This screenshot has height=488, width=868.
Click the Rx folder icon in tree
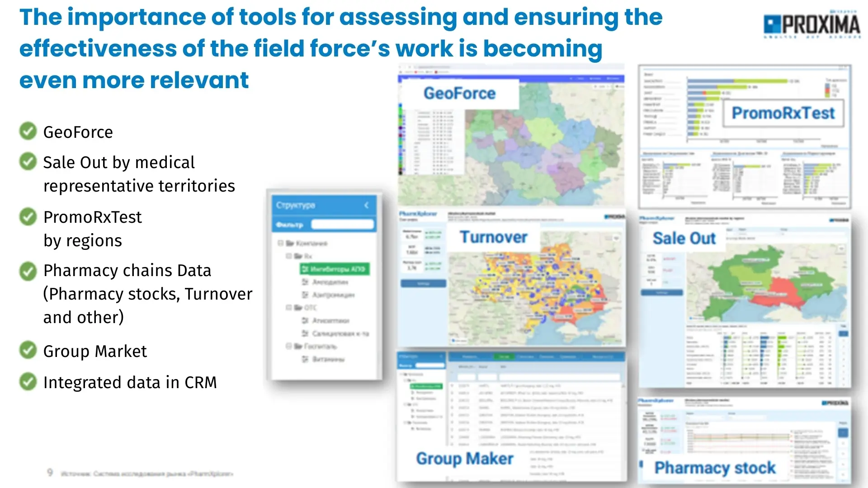coord(298,256)
